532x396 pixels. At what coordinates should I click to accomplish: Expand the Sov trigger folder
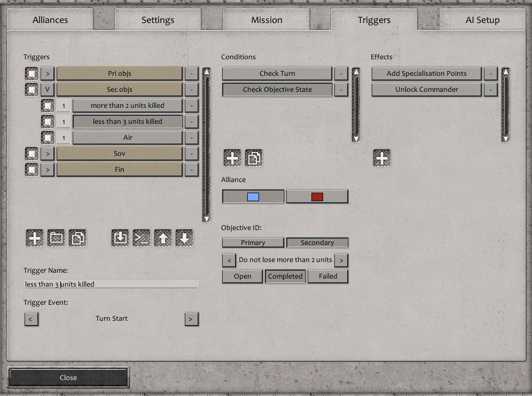coord(48,154)
